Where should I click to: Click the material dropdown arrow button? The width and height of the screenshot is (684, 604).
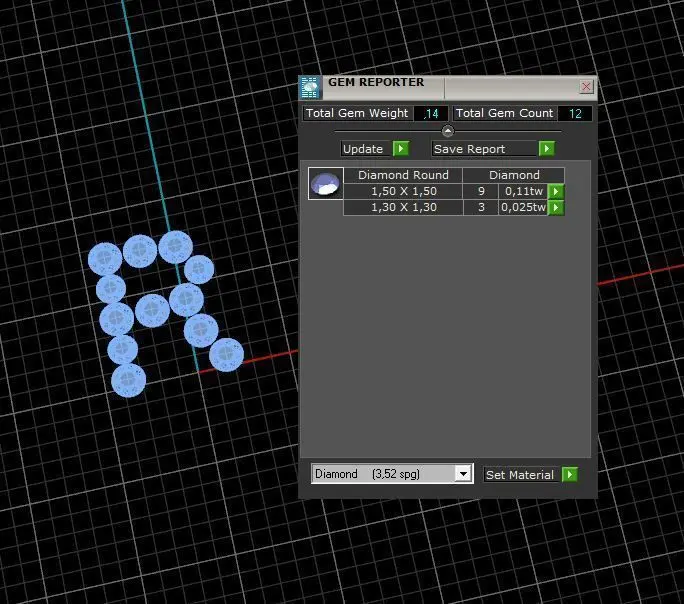[x=463, y=474]
